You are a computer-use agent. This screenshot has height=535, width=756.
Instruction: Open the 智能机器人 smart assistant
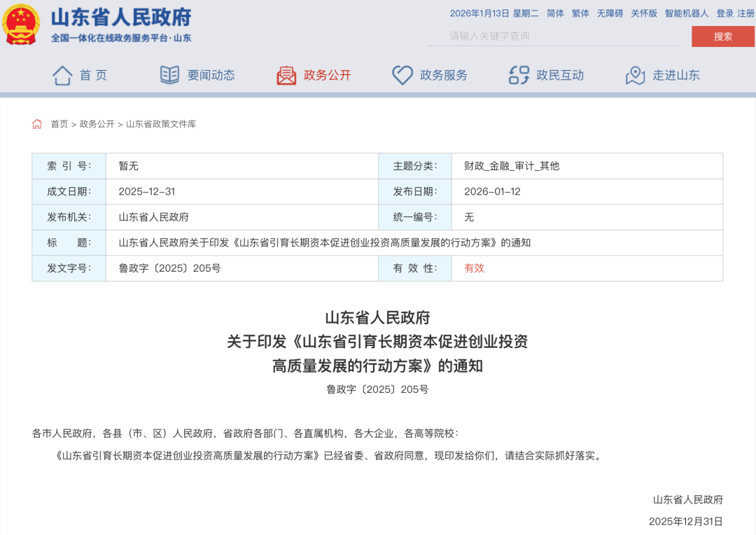click(x=687, y=13)
